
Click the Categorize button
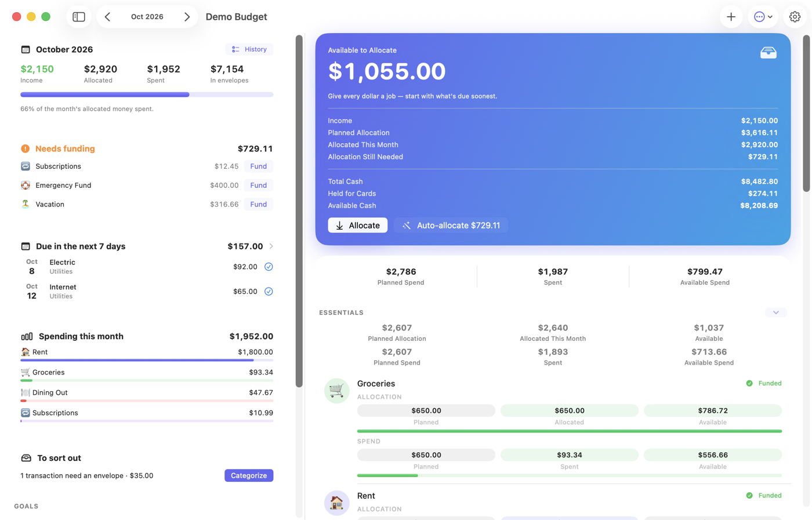point(249,475)
